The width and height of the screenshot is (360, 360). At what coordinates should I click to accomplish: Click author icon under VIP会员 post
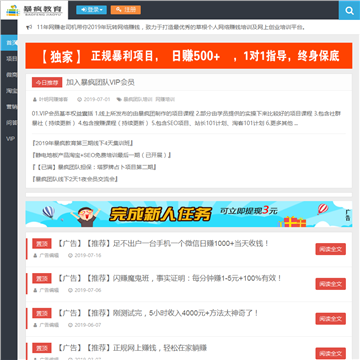[x=34, y=100]
